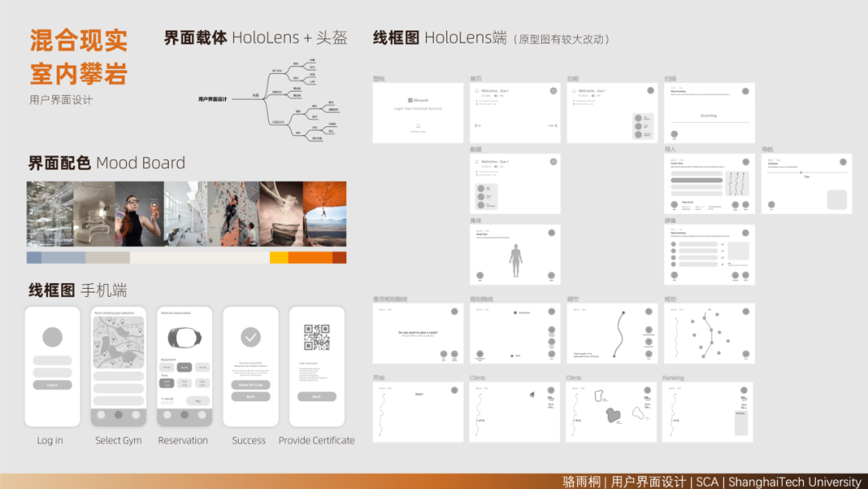Screen dimensions: 868x489
Task: Click the Provide Certificate caption
Action: [317, 440]
